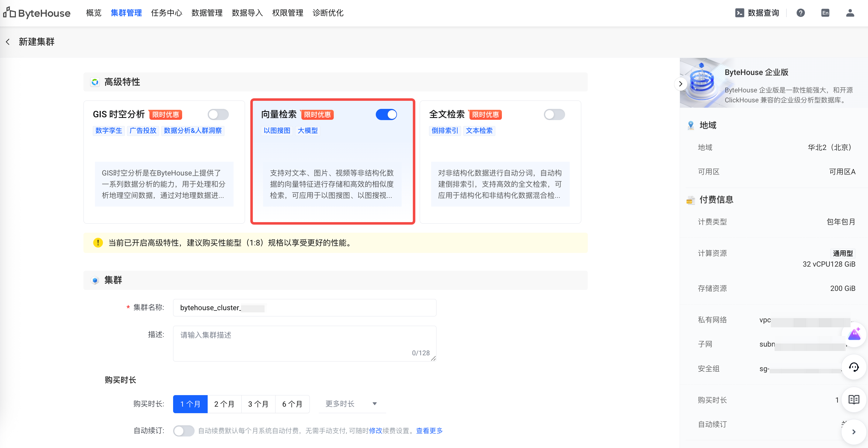Open the help question mark icon
This screenshot has height=448, width=868.
pyautogui.click(x=801, y=13)
